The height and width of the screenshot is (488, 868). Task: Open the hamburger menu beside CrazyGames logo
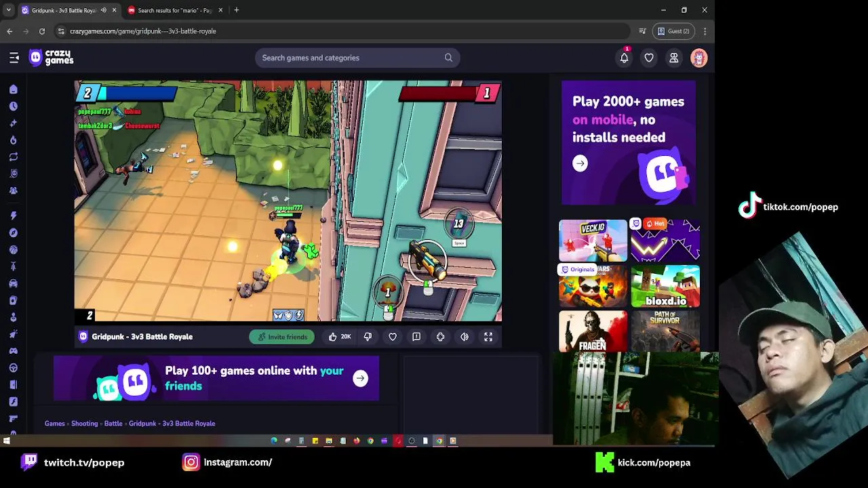(x=14, y=58)
